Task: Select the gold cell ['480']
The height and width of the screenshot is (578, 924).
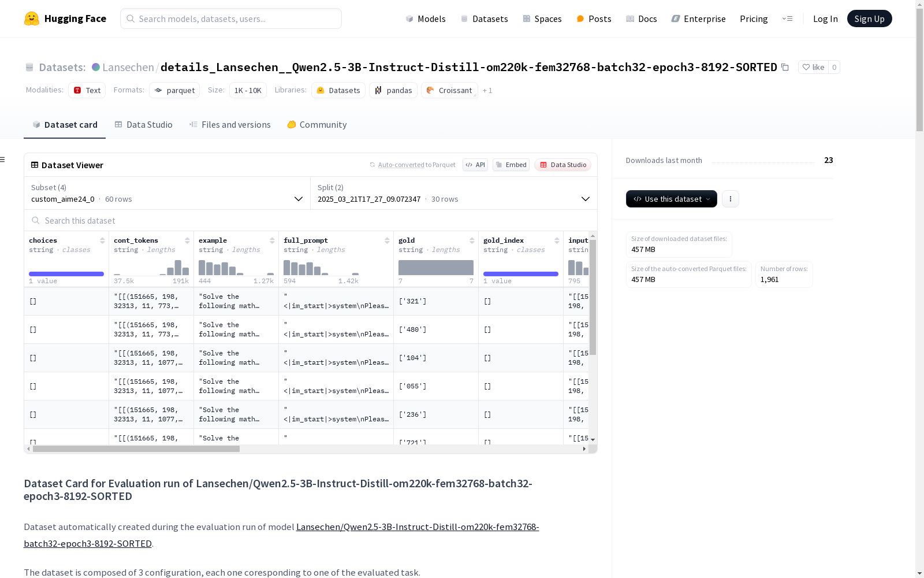Action: (436, 329)
